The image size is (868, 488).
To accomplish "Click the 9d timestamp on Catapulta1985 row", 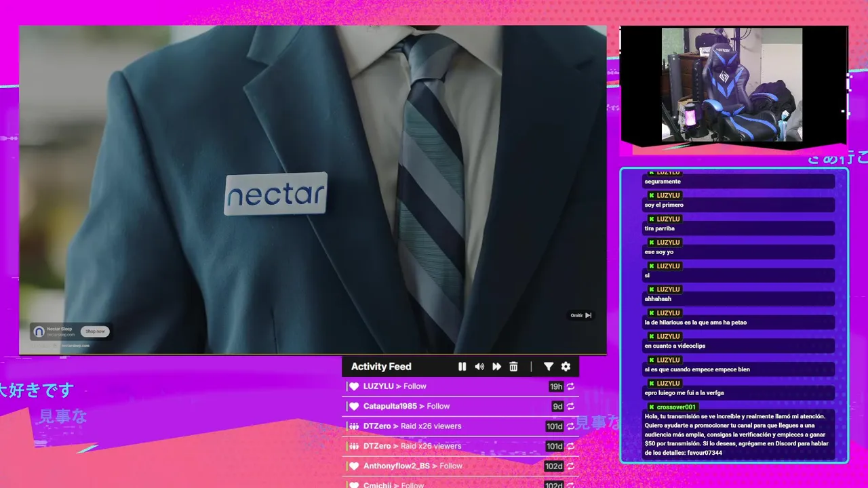I will (557, 407).
